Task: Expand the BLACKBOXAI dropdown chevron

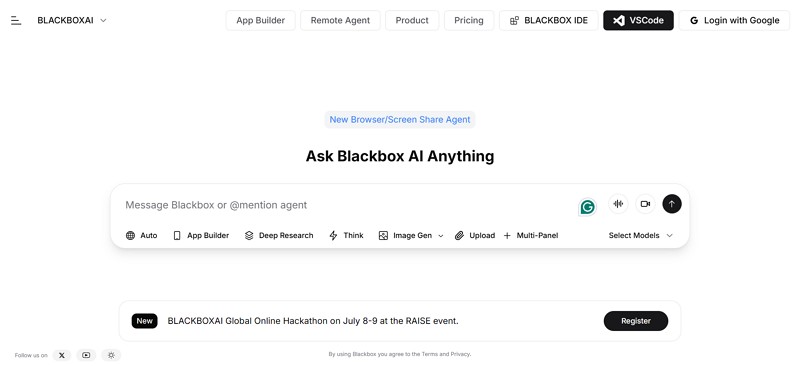Action: (103, 20)
